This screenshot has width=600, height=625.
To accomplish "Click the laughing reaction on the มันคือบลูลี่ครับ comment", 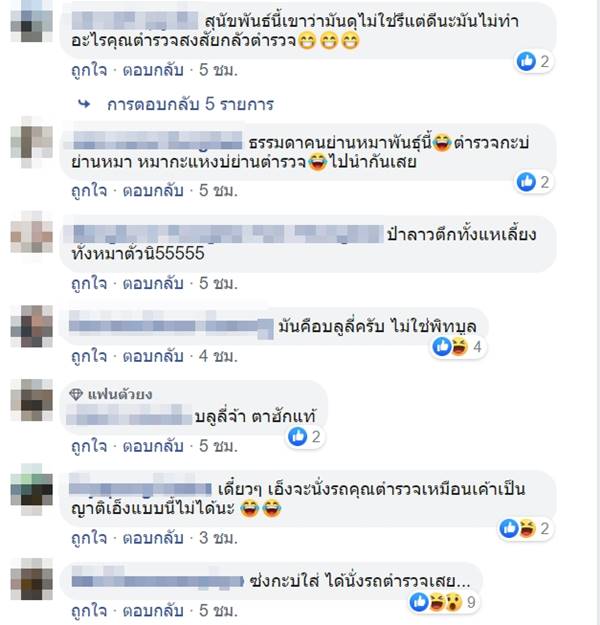I will [x=459, y=346].
